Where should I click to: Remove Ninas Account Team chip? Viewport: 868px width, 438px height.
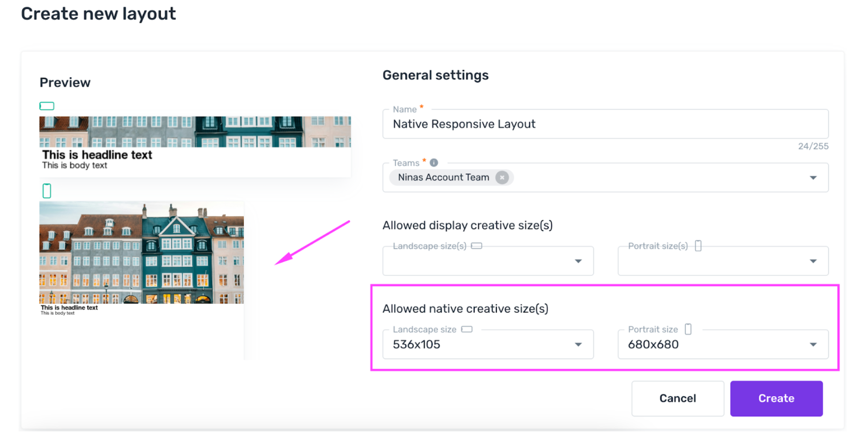pos(502,178)
